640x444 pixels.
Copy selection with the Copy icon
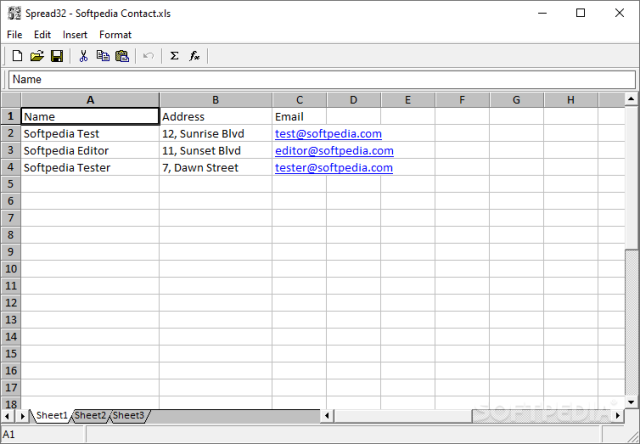[x=103, y=56]
